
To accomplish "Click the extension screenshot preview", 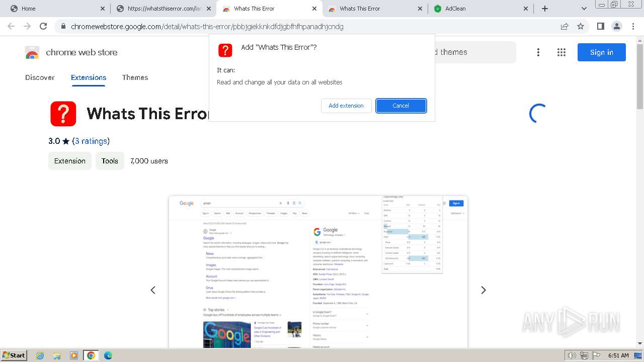I will [318, 271].
